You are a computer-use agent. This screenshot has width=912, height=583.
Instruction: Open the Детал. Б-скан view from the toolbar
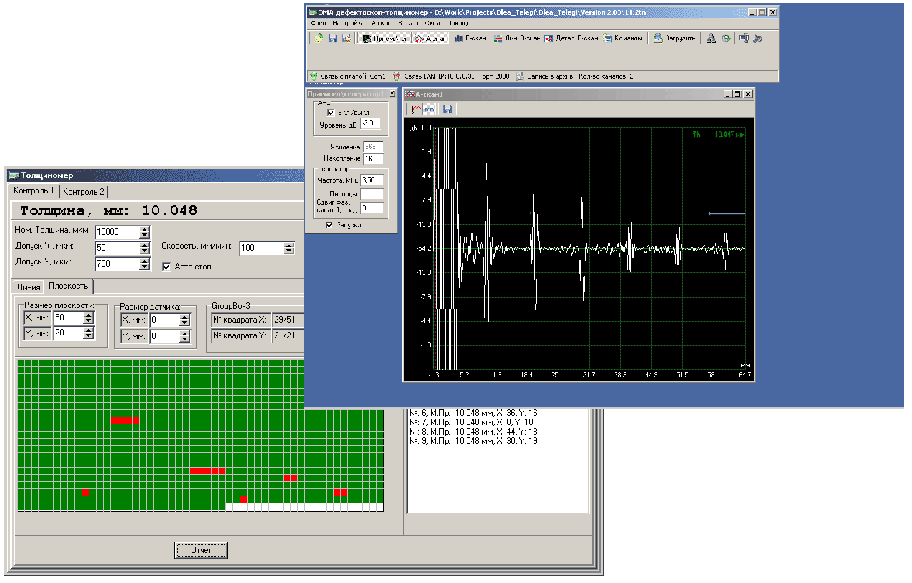tap(571, 38)
